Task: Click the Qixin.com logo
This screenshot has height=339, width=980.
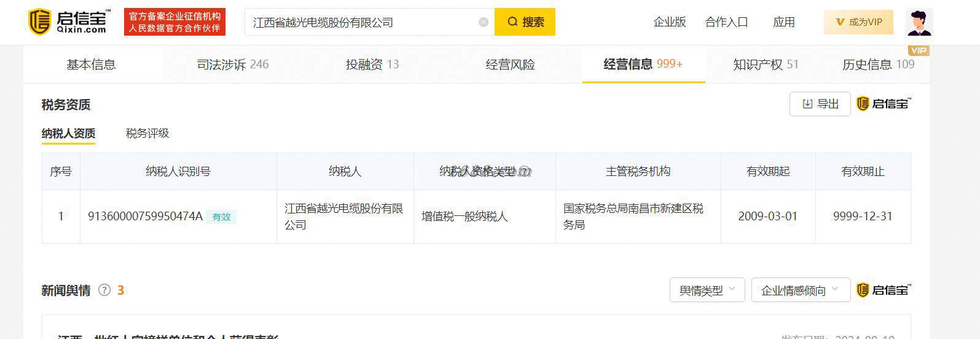Action: (x=69, y=22)
